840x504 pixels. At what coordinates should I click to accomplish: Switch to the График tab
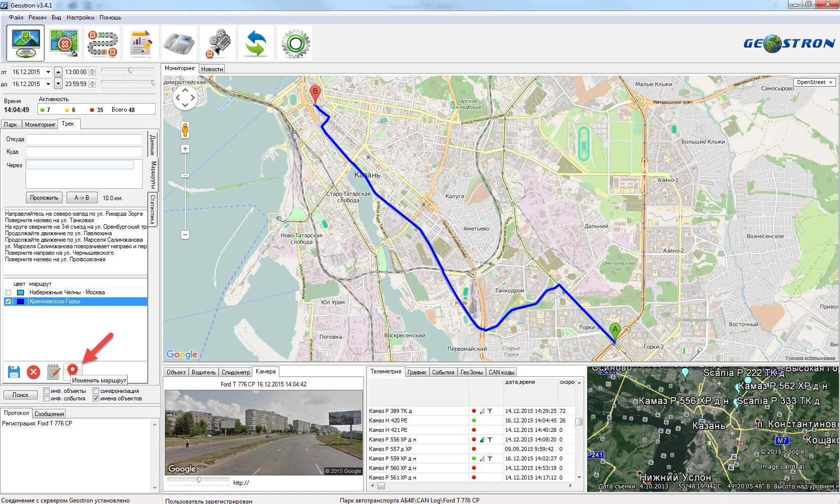tap(416, 372)
